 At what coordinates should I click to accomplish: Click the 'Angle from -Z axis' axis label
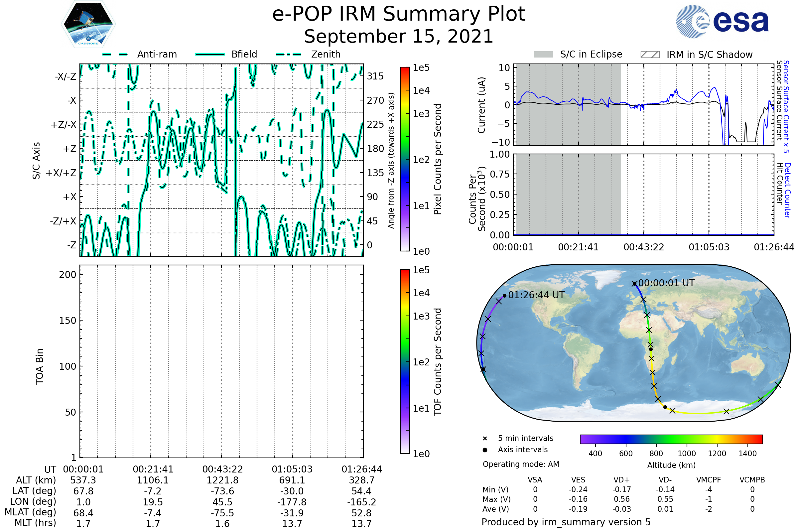pos(391,161)
